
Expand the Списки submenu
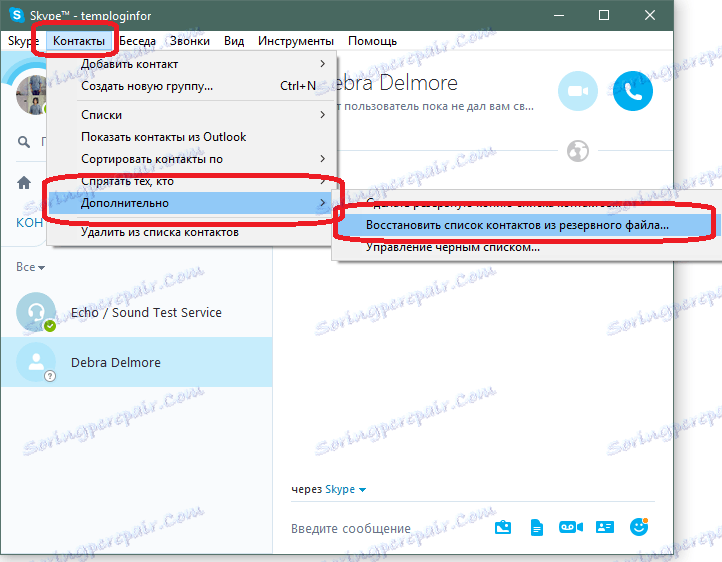coord(192,115)
